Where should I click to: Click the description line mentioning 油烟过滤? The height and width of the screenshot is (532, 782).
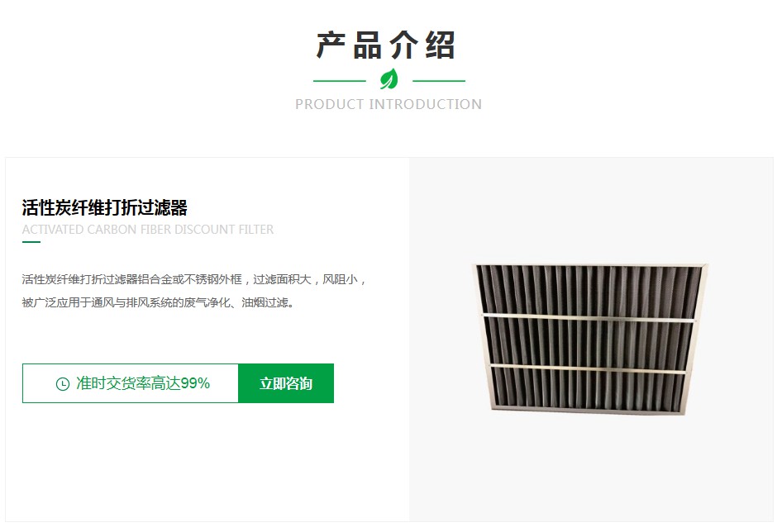[x=159, y=302]
